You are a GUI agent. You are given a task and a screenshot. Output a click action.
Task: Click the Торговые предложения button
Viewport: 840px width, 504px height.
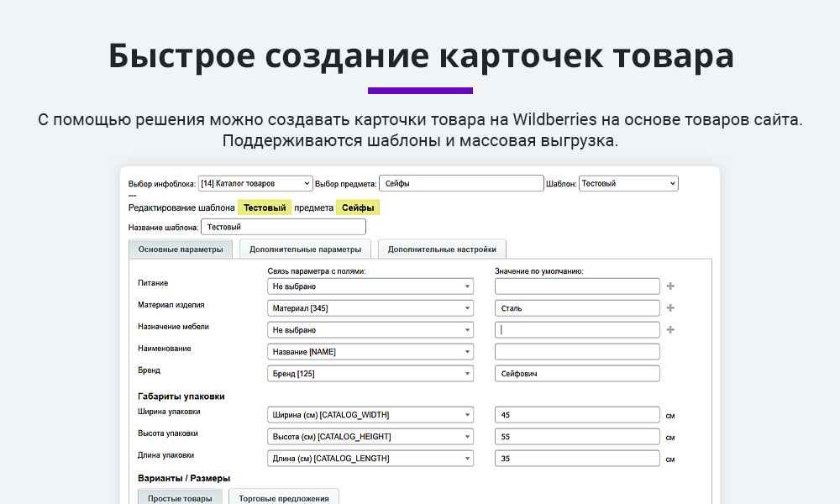coord(284,496)
